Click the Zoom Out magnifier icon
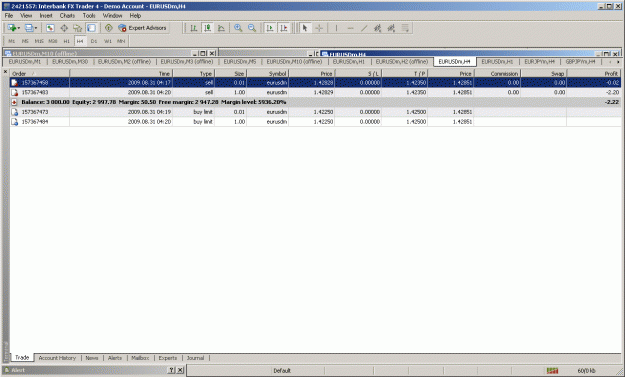The width and height of the screenshot is (625, 377). [252, 28]
